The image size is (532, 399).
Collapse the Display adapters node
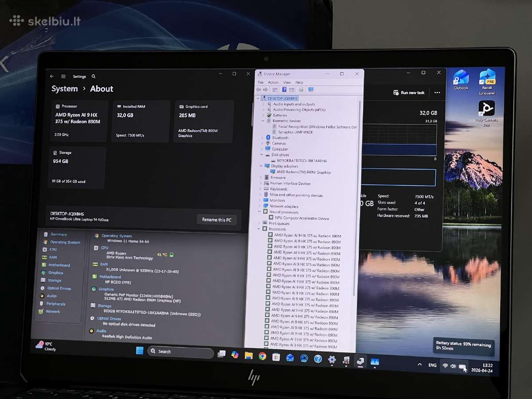[262, 166]
